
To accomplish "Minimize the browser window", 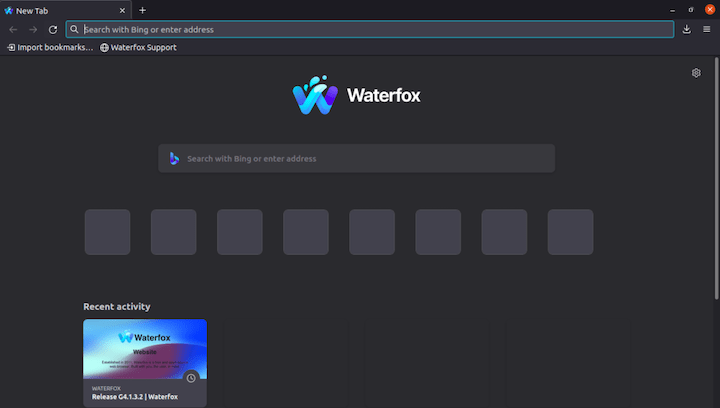I will tap(672, 10).
